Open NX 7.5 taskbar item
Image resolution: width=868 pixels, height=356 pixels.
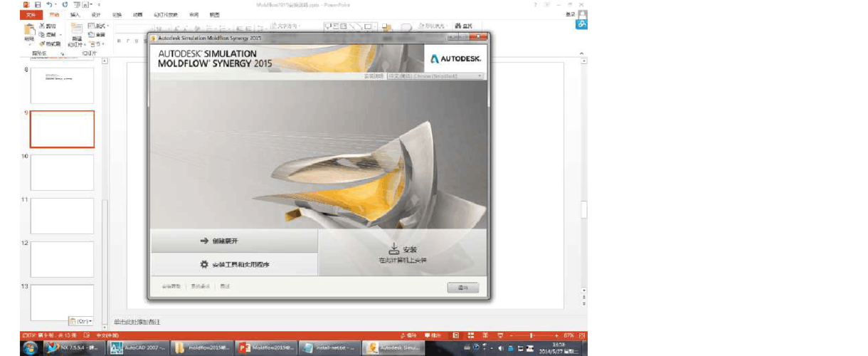pos(74,347)
